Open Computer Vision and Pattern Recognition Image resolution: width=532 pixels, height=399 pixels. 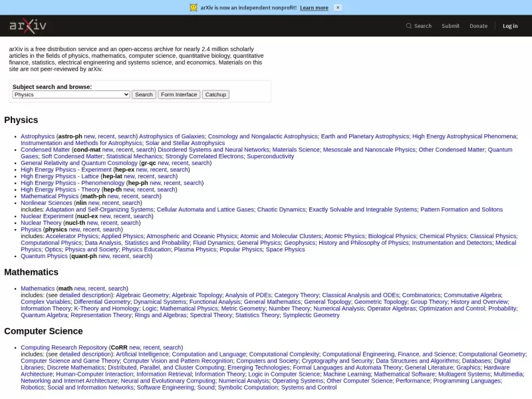[178, 360]
